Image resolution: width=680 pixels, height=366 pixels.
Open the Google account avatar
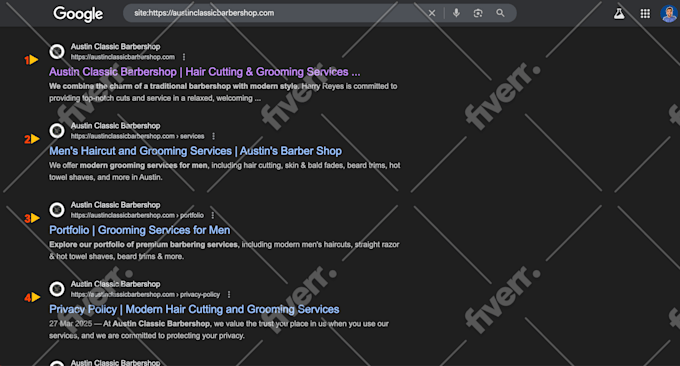coord(669,13)
